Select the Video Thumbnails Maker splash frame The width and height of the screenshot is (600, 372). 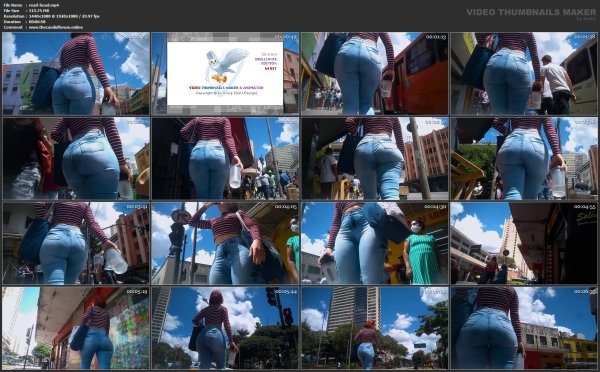coord(225,73)
